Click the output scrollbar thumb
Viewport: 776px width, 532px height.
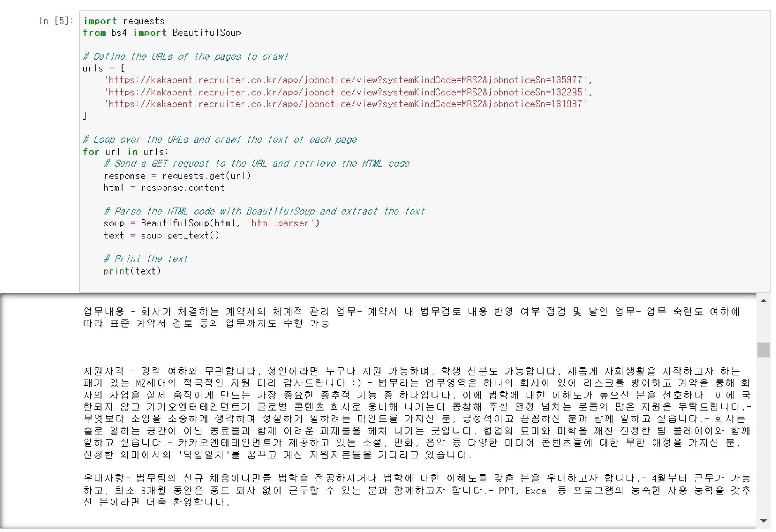click(x=763, y=350)
